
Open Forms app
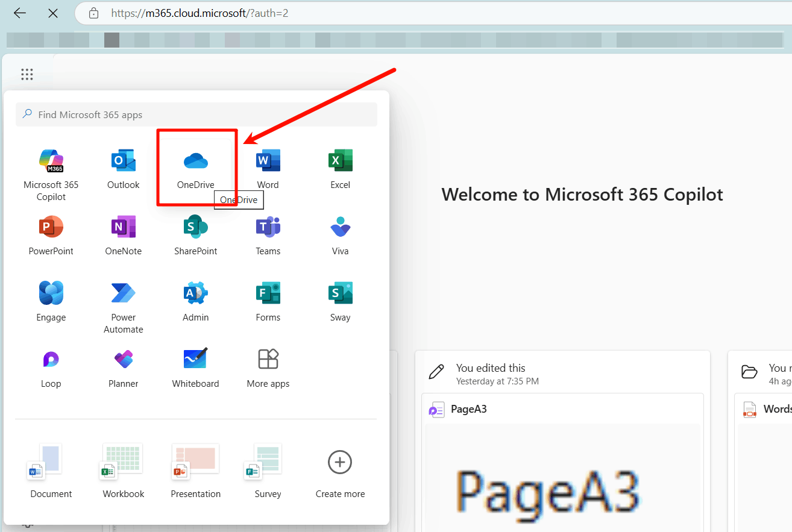(x=268, y=301)
